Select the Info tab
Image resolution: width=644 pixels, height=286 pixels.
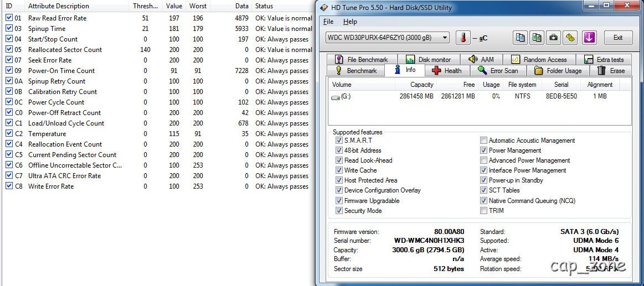tap(405, 70)
